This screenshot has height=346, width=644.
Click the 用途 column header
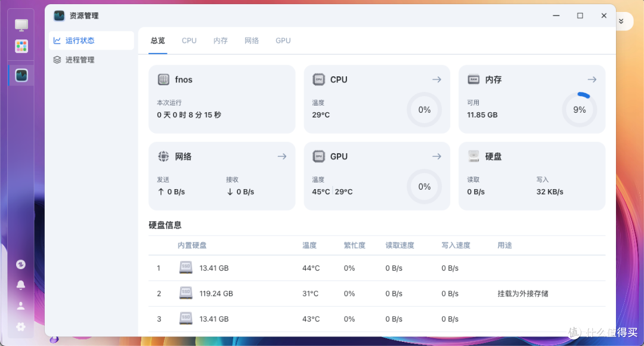pos(505,245)
